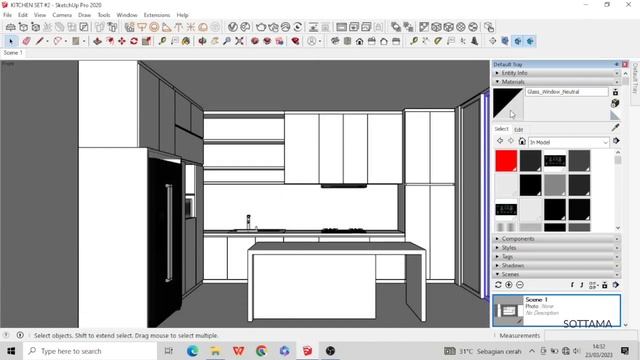
Task: Switch to the Scene 1 tab
Action: (13, 53)
